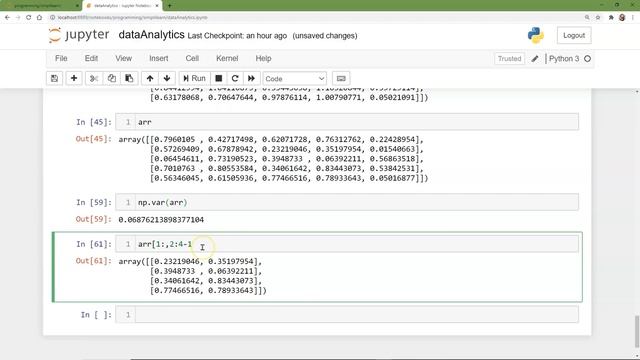Click the Logout button
Image resolution: width=640 pixels, height=360 pixels.
[574, 36]
